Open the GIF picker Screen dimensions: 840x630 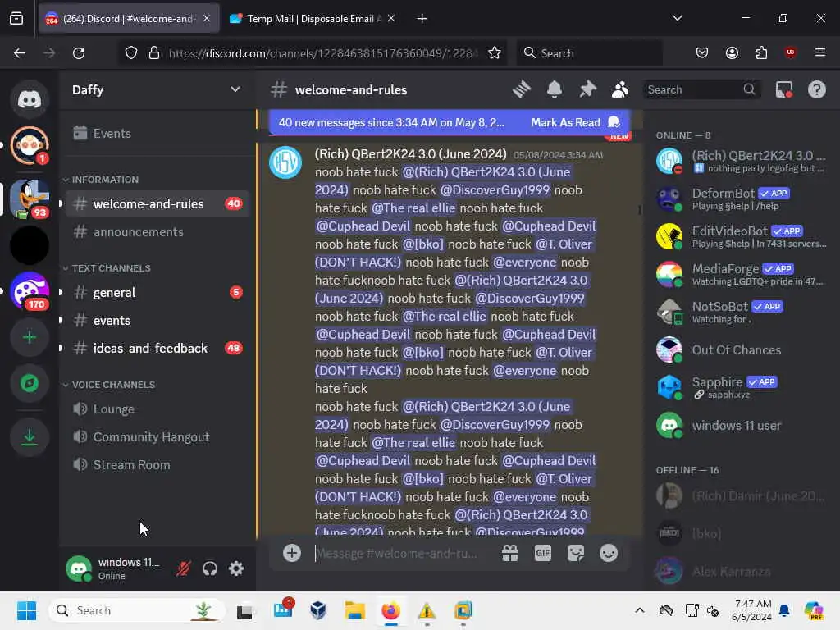543,553
